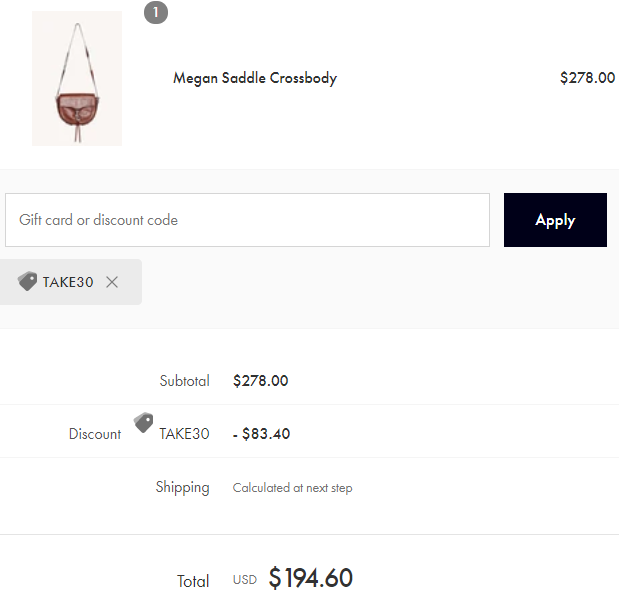Viewport: 619px width, 612px height.
Task: Click the product price $278.00 at right
Action: point(587,78)
